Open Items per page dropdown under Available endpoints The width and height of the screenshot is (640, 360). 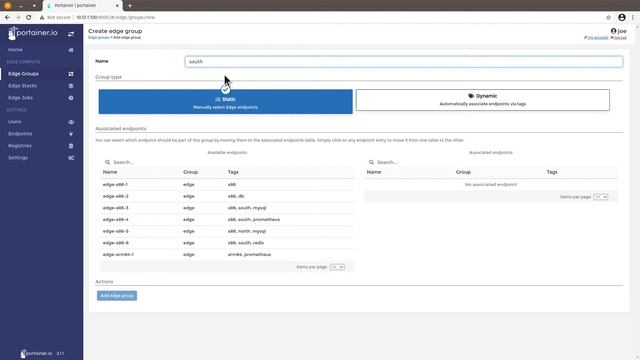pos(337,267)
